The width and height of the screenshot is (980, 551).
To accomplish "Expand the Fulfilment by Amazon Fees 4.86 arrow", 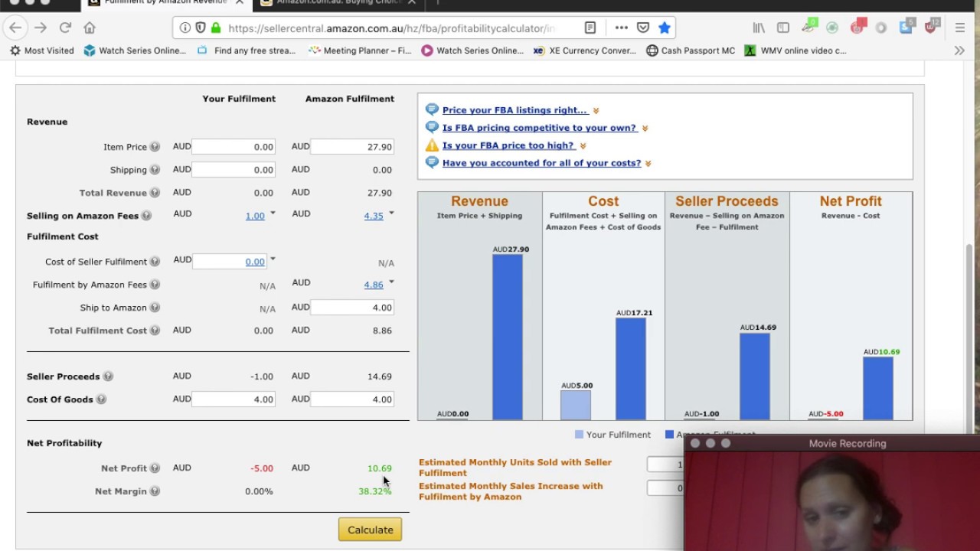I will (x=391, y=282).
